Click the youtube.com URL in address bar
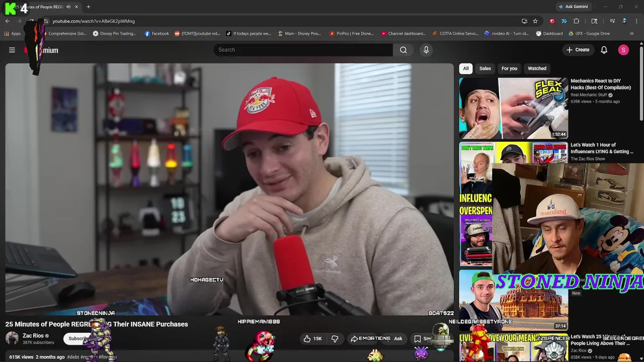 coord(94,21)
